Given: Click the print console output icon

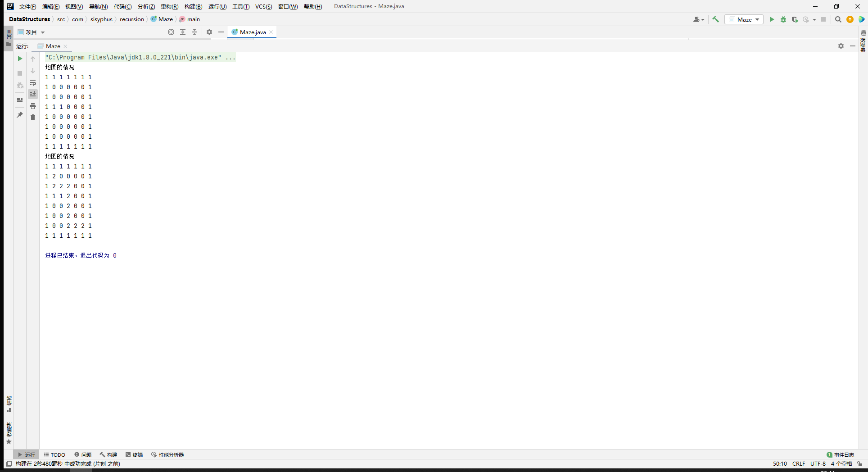Looking at the screenshot, I should [x=33, y=106].
